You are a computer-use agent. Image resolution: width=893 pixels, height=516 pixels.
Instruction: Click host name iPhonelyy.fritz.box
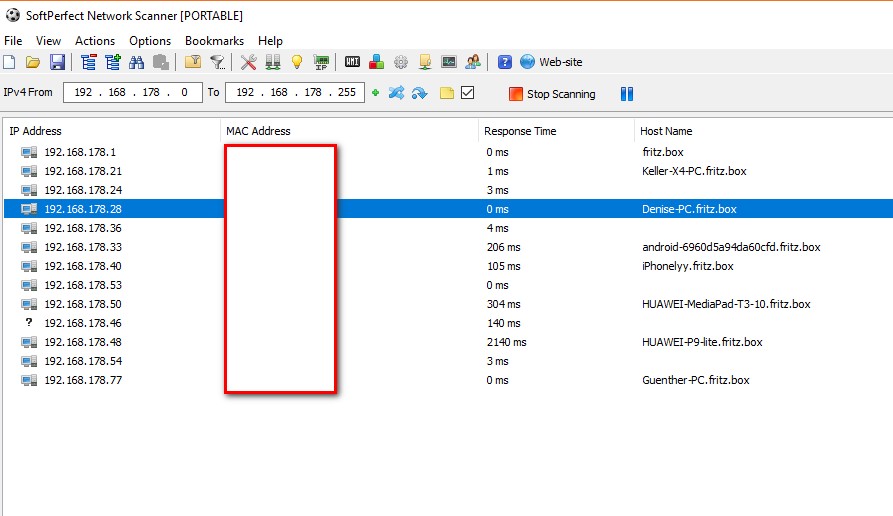click(x=687, y=266)
